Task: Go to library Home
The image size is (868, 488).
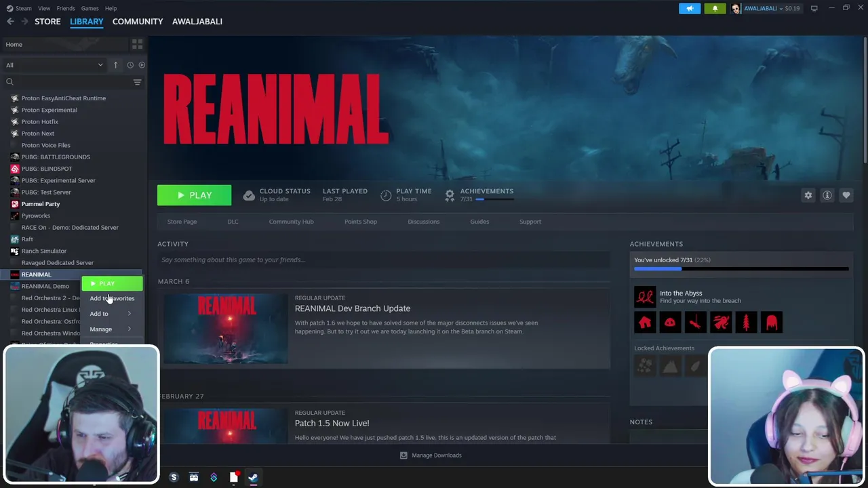Action: 64,45
